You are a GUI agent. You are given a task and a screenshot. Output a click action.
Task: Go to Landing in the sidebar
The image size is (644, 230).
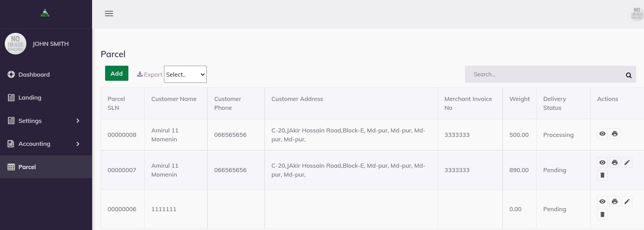click(46, 98)
